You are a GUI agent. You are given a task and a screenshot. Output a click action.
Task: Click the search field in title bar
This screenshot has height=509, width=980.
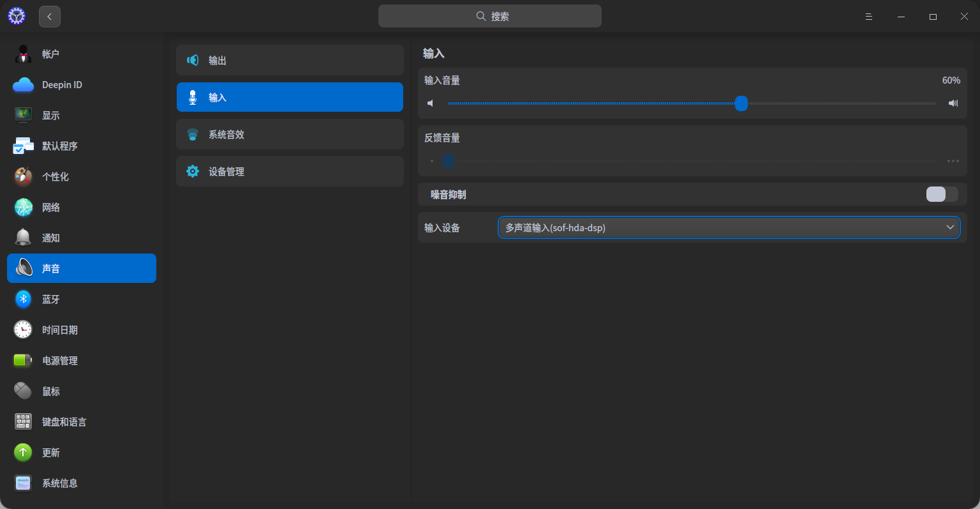490,17
